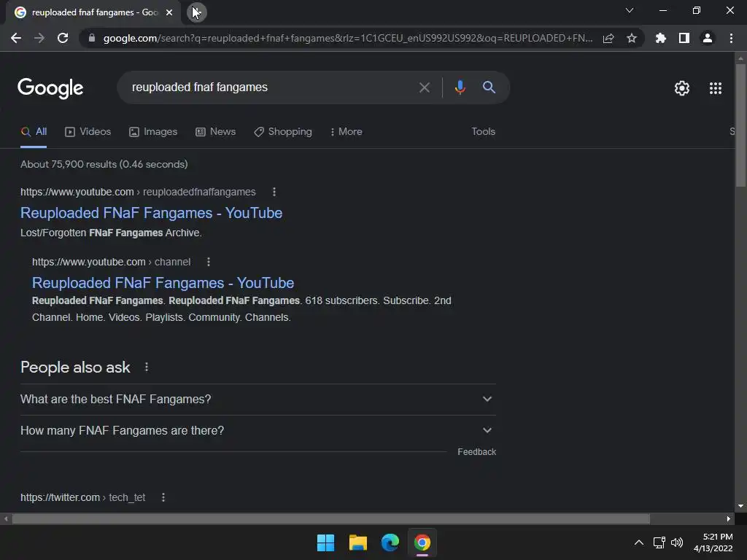Open the twitter.com tech_tet result URL

click(83, 497)
